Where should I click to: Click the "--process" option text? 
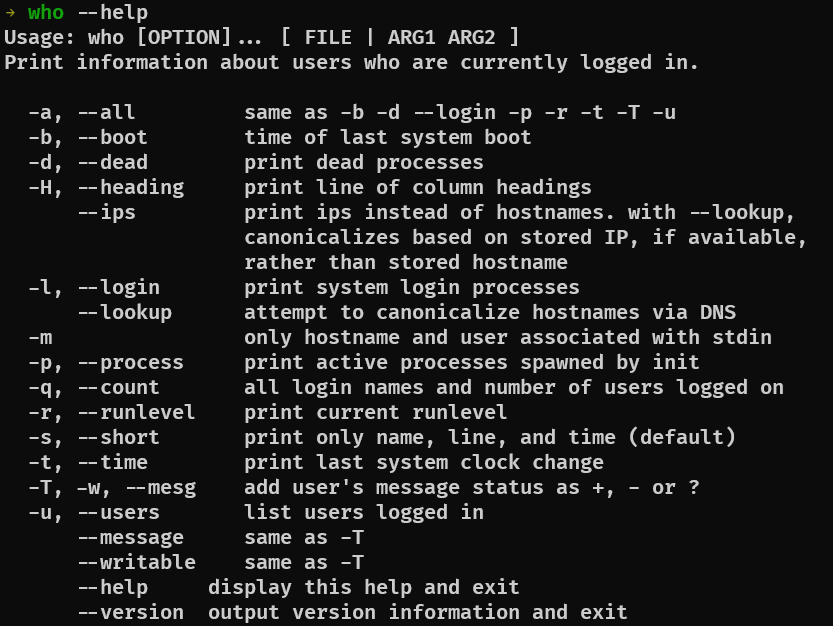pos(130,362)
